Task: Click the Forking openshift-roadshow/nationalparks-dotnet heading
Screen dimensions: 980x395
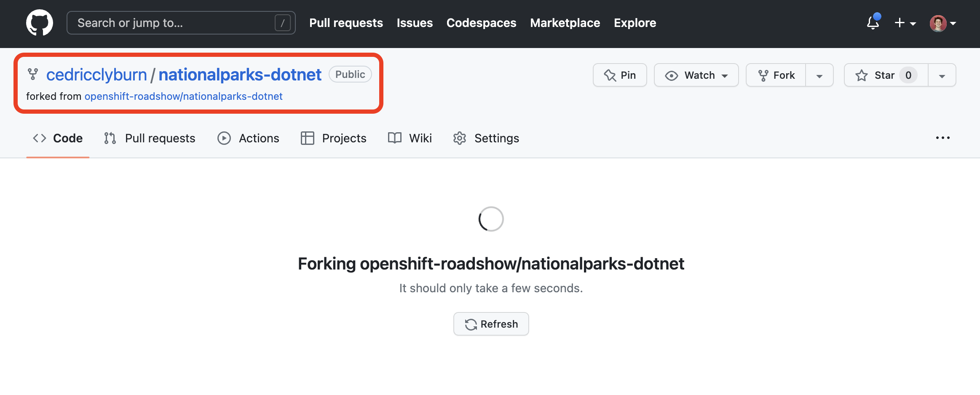Action: [x=491, y=264]
